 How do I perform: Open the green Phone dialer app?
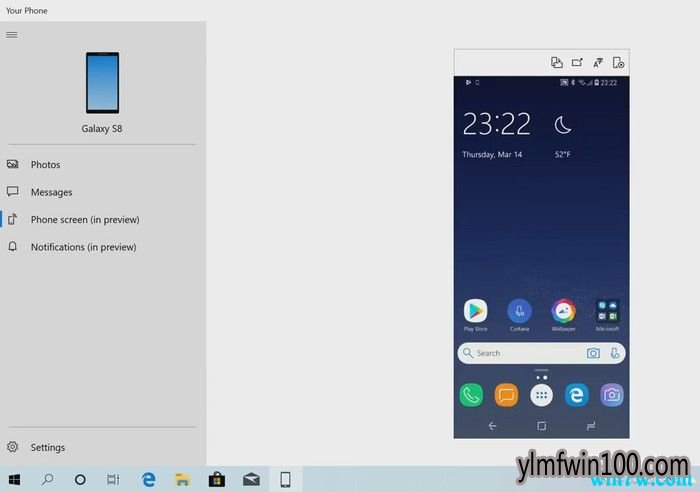coord(471,395)
